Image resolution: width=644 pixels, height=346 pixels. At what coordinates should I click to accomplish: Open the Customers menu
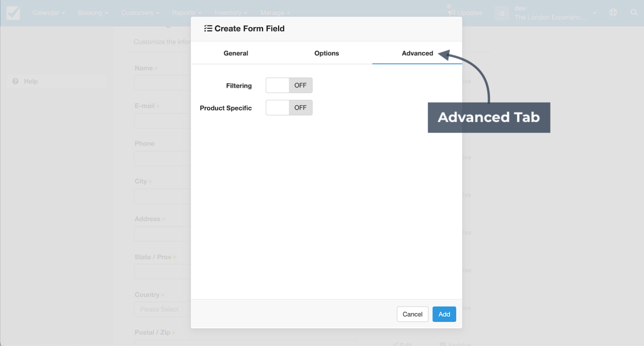140,13
